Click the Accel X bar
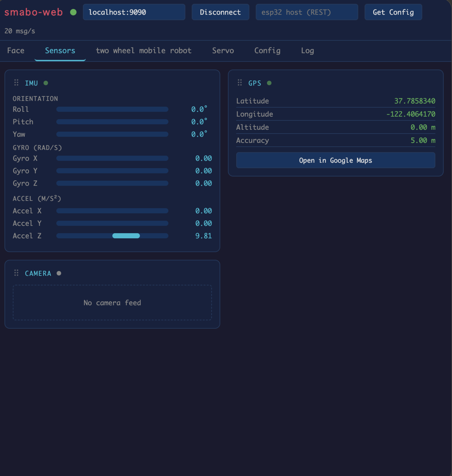452x476 pixels. click(112, 211)
